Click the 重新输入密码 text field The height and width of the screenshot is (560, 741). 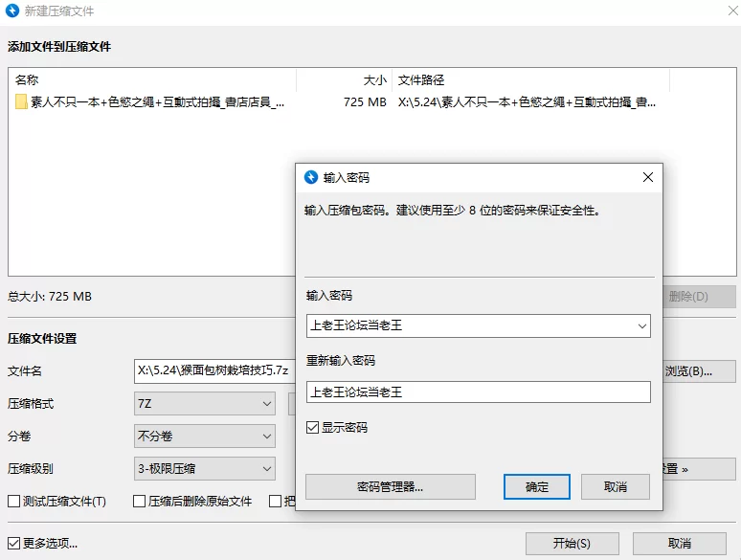(x=479, y=392)
